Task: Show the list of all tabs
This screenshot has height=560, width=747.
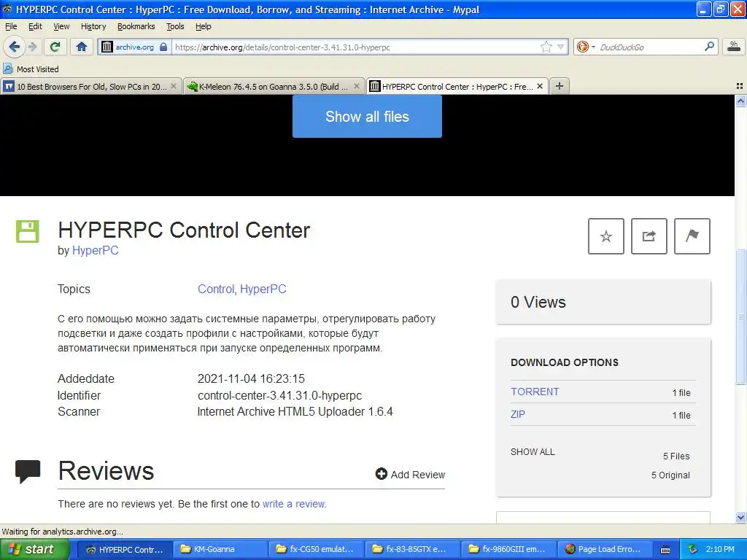Action: [740, 86]
